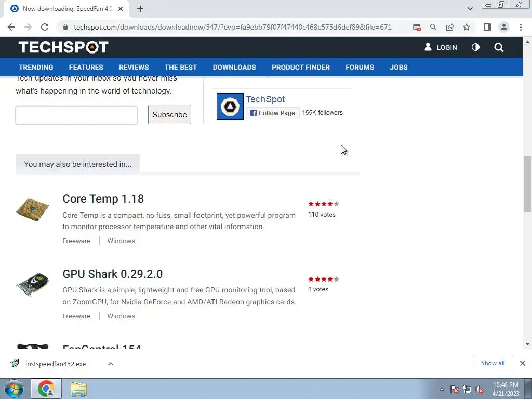The width and height of the screenshot is (532, 399).
Task: Click Follow Page on Facebook widget
Action: 273,113
